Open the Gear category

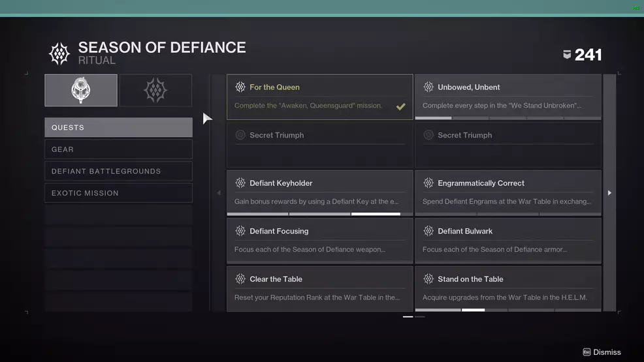[x=118, y=149]
